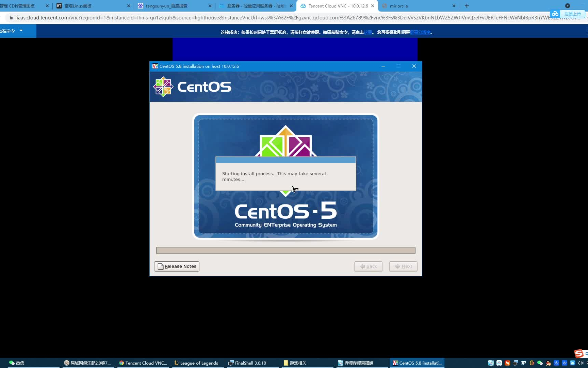588x368 pixels.
Task: Click the Next button in the installer
Action: pos(403,266)
